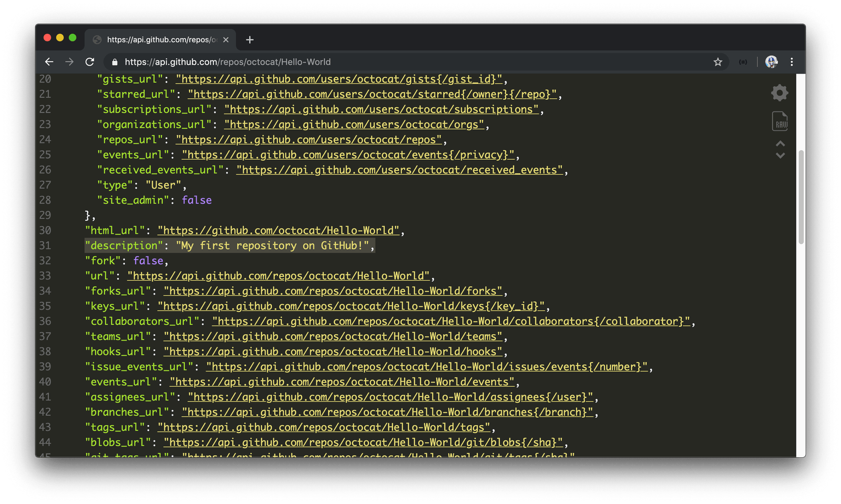The width and height of the screenshot is (841, 504).
Task: Open the collaborators_url link
Action: pos(451,322)
